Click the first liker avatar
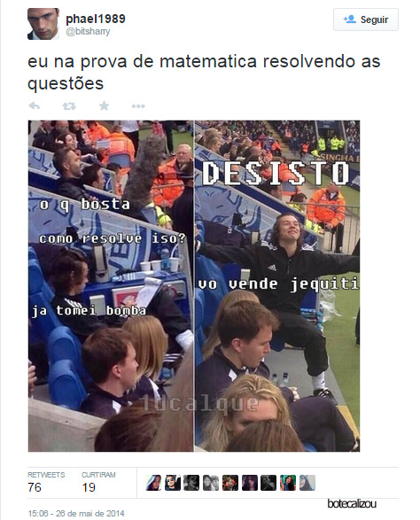This screenshot has width=420, height=520. 153,483
